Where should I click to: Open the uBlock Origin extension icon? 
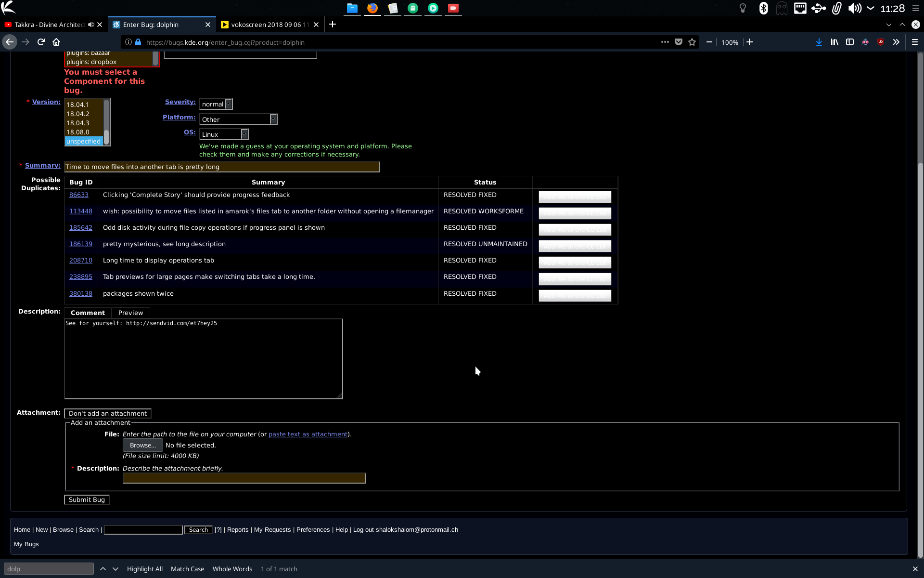coord(881,42)
